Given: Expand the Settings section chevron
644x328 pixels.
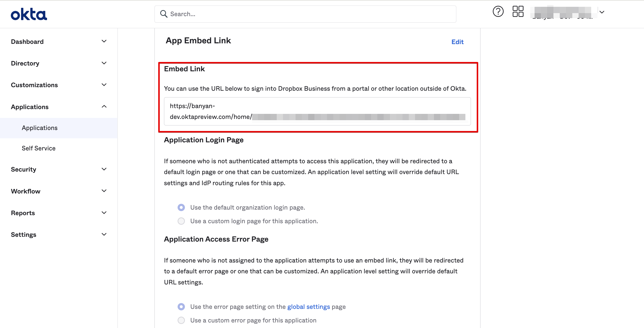Looking at the screenshot, I should tap(104, 234).
